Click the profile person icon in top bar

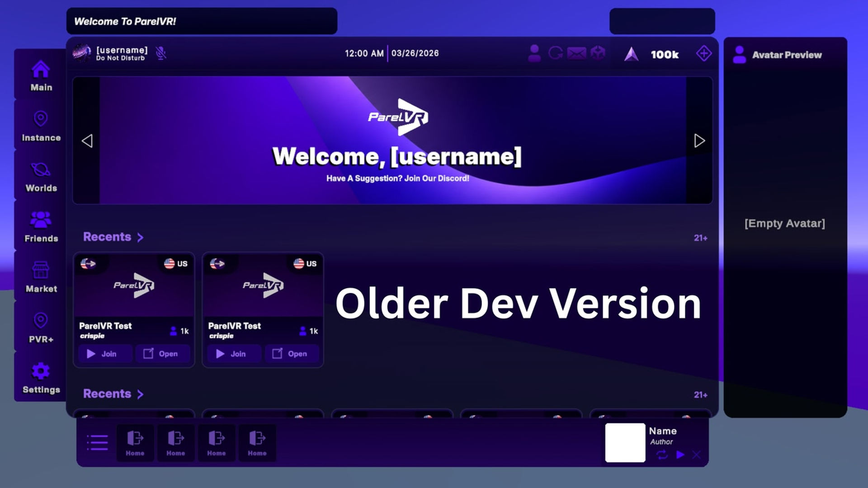point(534,53)
